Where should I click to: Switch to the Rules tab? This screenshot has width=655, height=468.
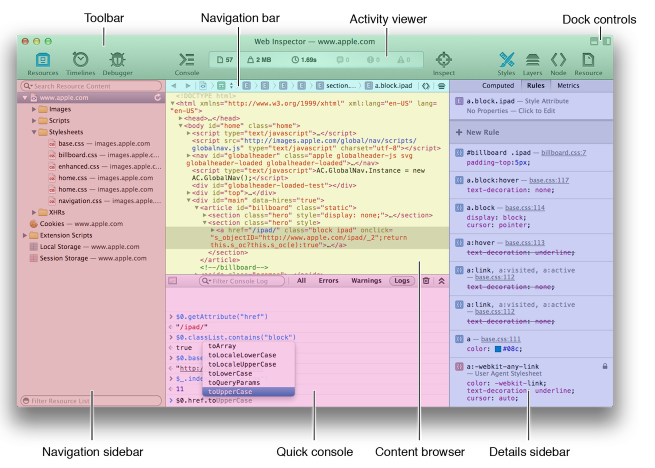coord(536,85)
